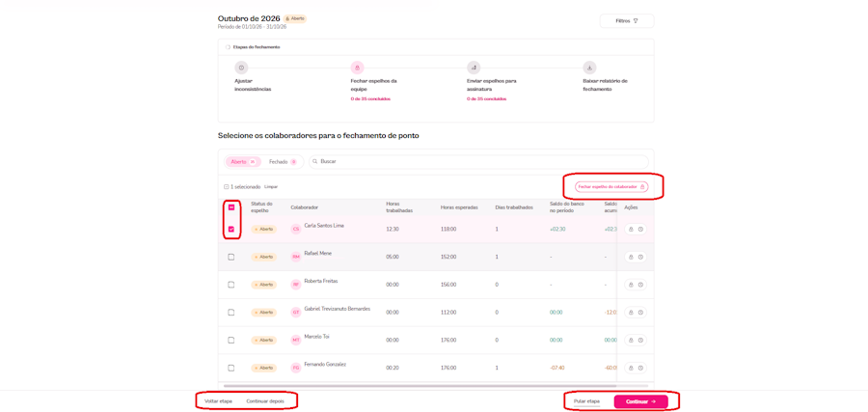Click the -07:40 bank balance value
This screenshot has height=412, width=868.
pyautogui.click(x=556, y=368)
